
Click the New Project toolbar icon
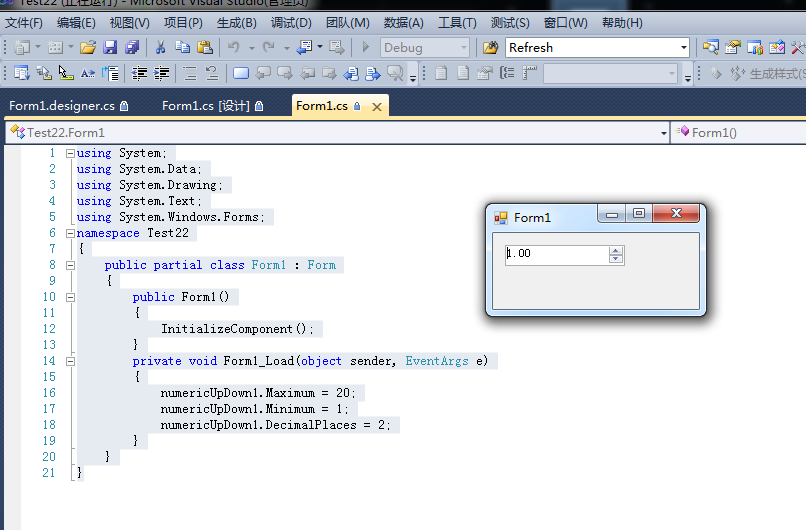click(x=22, y=48)
